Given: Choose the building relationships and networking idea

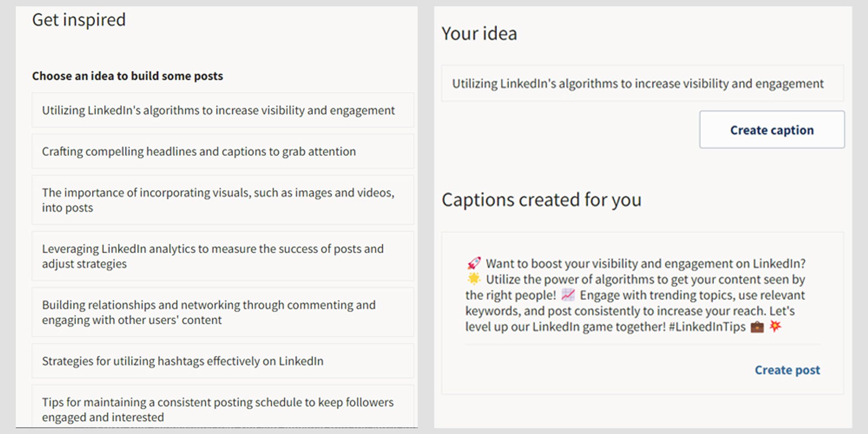Looking at the screenshot, I should click(x=223, y=312).
